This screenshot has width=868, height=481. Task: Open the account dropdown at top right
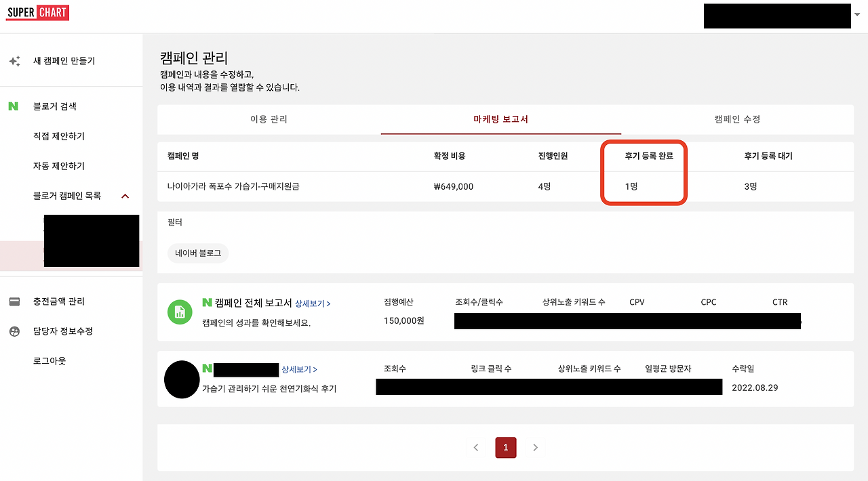(x=856, y=15)
